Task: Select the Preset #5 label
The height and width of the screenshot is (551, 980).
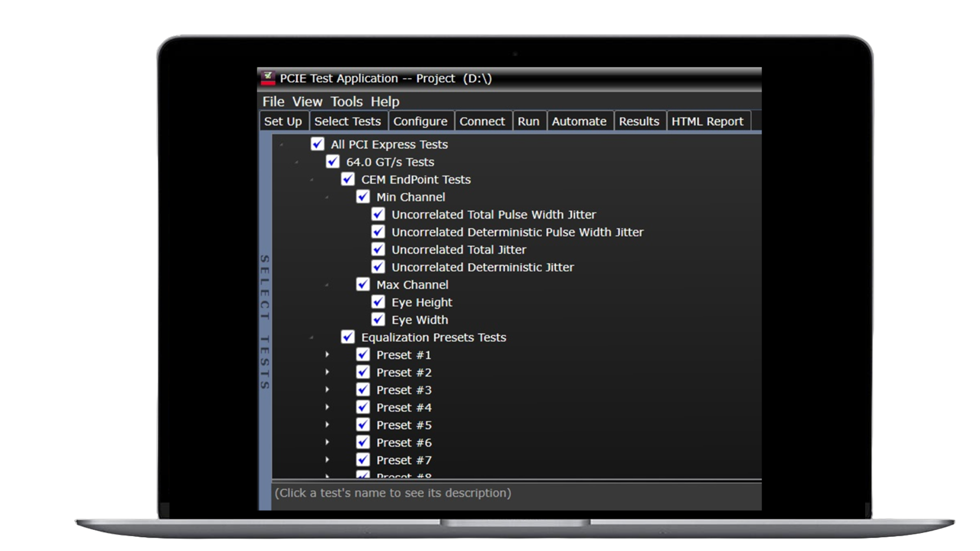Action: click(404, 425)
